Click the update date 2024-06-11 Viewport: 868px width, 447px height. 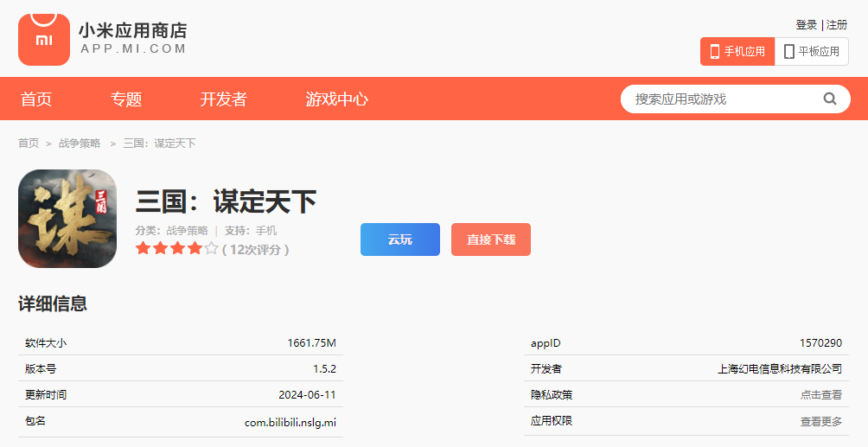(x=307, y=395)
